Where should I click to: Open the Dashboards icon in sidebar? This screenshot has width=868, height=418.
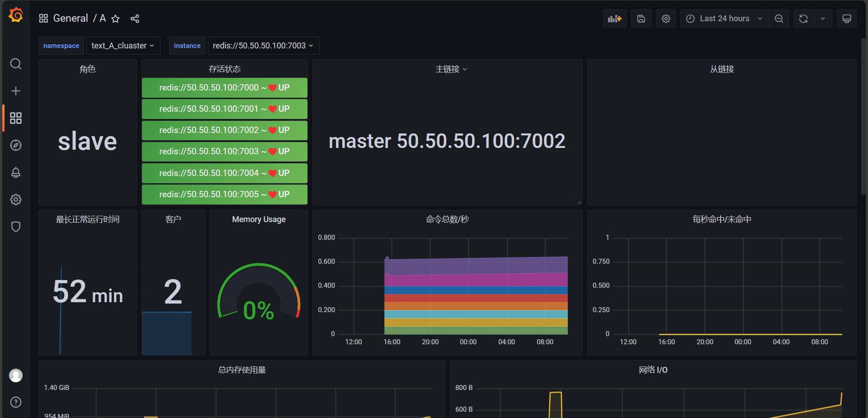[16, 118]
